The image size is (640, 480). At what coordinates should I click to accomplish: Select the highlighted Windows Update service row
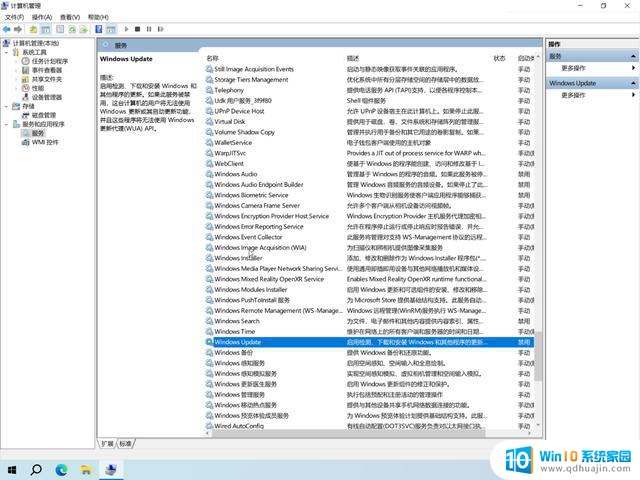coord(369,342)
